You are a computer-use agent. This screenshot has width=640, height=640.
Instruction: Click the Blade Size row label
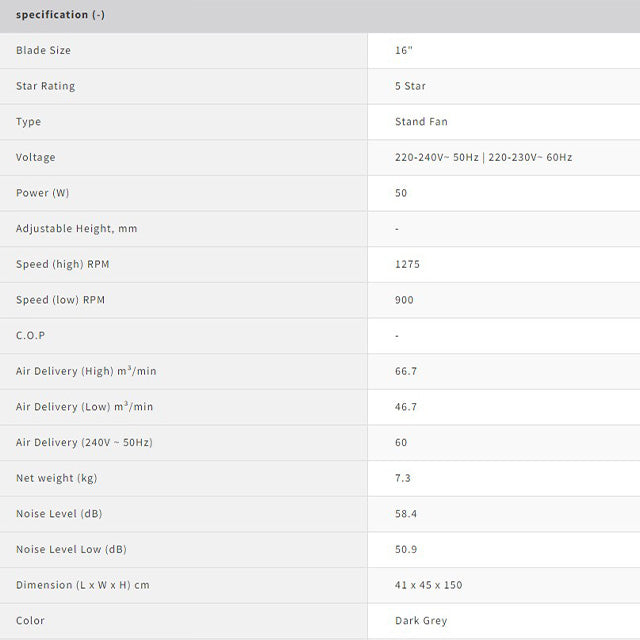(43, 50)
